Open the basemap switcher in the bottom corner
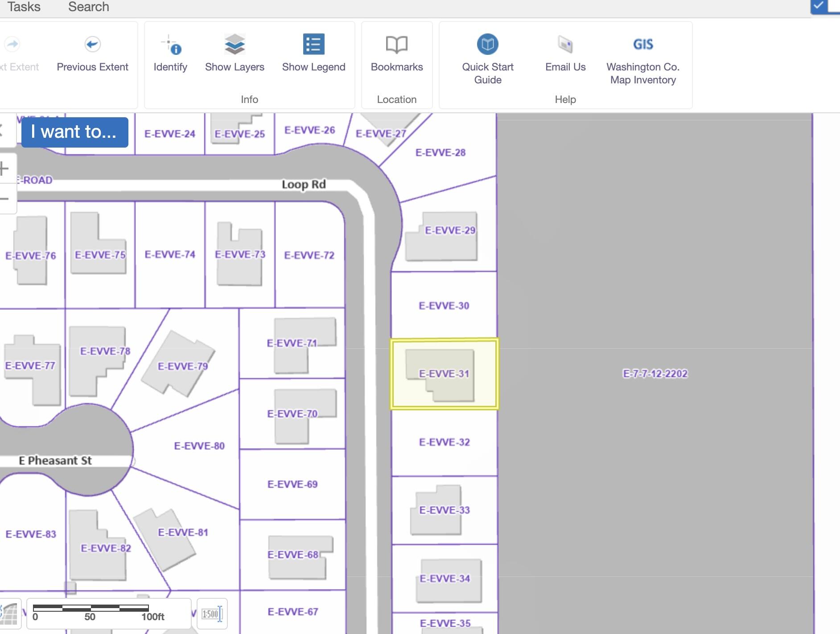This screenshot has width=840, height=634. pos(9,614)
